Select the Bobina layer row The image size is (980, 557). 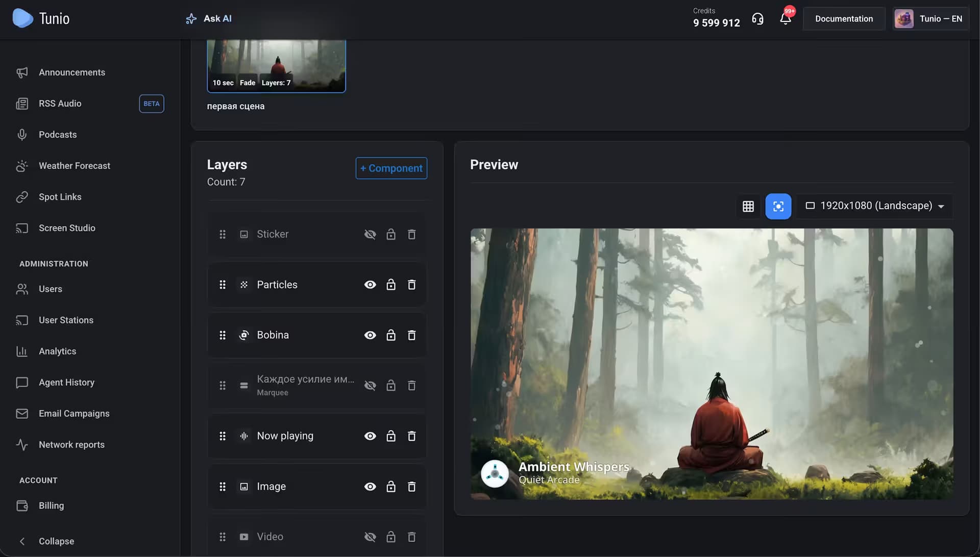pyautogui.click(x=317, y=336)
